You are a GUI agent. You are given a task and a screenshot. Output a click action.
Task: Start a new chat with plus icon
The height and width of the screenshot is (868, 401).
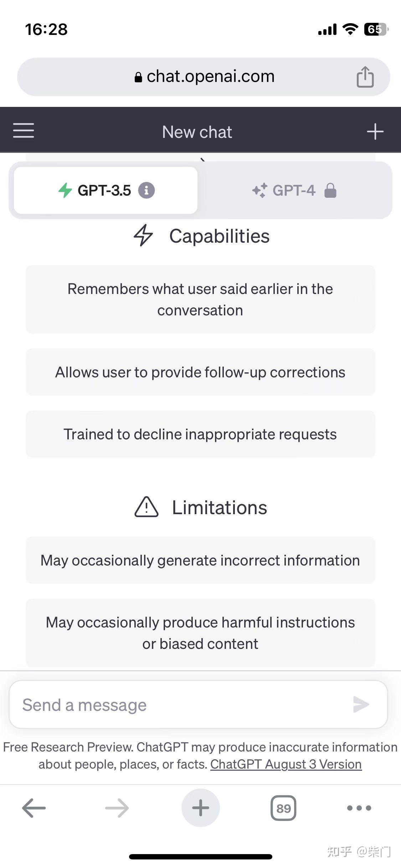pos(375,131)
